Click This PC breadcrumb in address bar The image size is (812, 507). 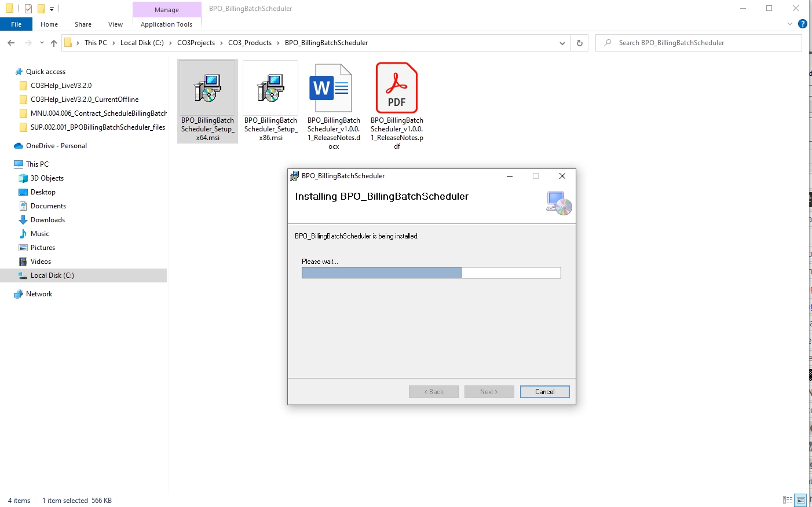coord(96,43)
